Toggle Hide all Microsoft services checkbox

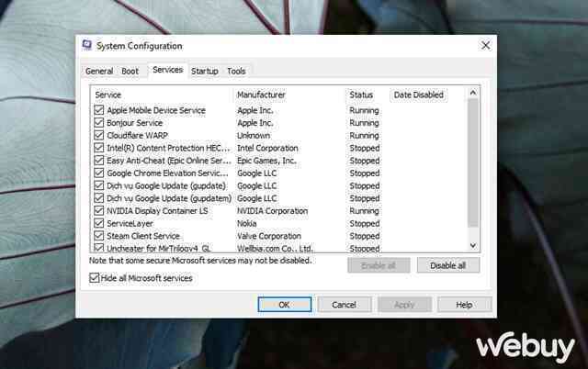click(94, 277)
